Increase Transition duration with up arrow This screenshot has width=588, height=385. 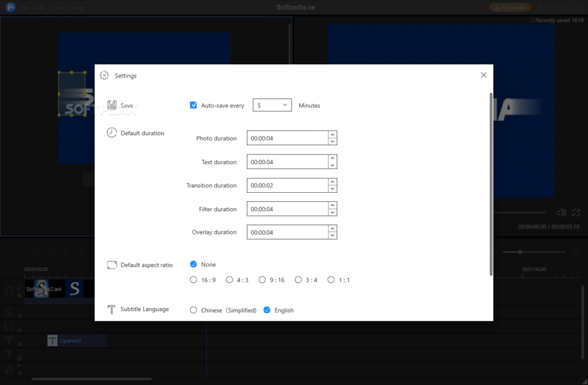click(332, 182)
